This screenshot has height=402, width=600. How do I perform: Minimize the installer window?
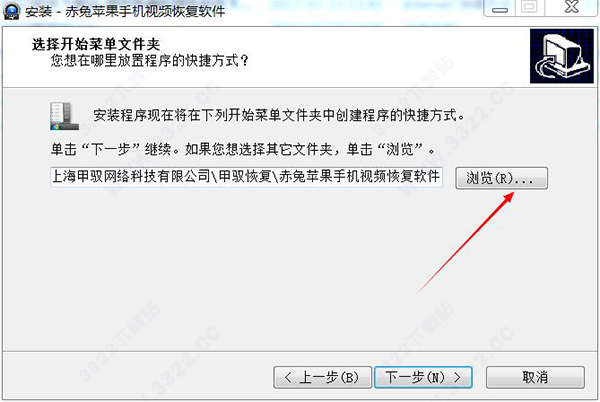pyautogui.click(x=500, y=8)
